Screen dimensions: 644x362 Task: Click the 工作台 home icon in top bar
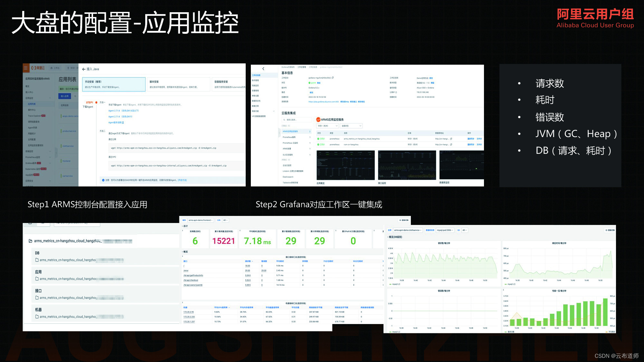click(55, 68)
